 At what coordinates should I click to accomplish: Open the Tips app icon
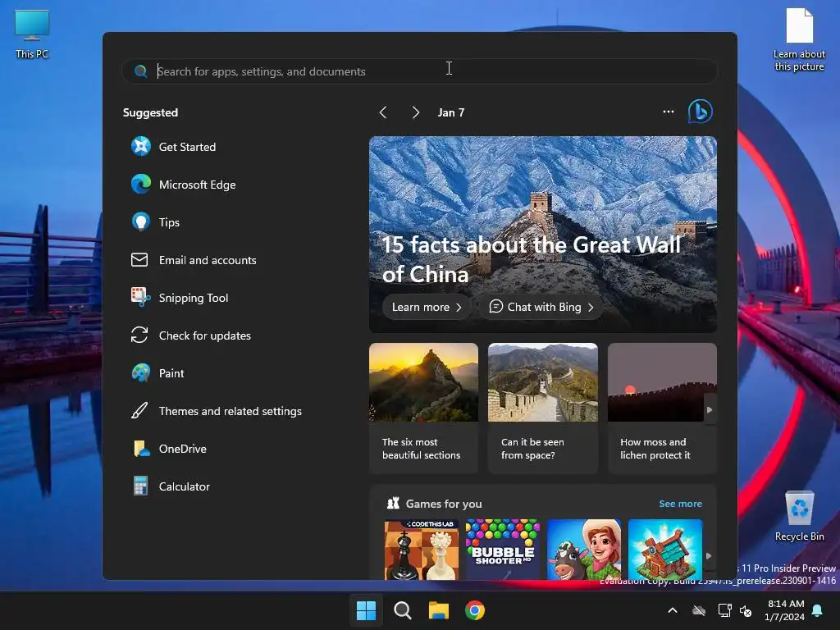click(141, 221)
